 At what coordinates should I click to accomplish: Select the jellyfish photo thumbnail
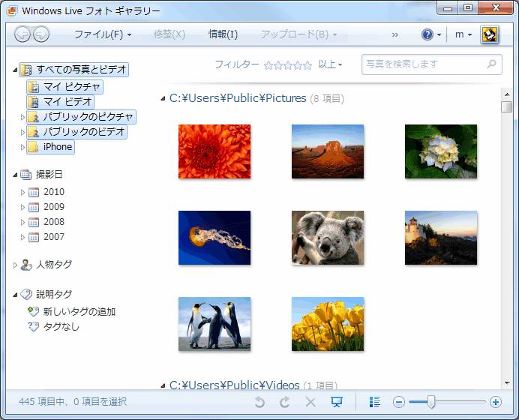pos(214,238)
